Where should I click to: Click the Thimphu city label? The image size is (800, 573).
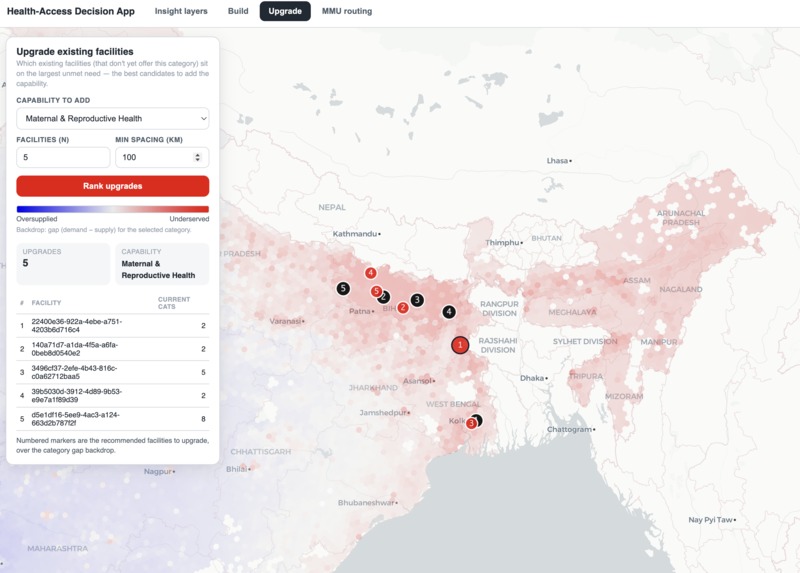502,242
